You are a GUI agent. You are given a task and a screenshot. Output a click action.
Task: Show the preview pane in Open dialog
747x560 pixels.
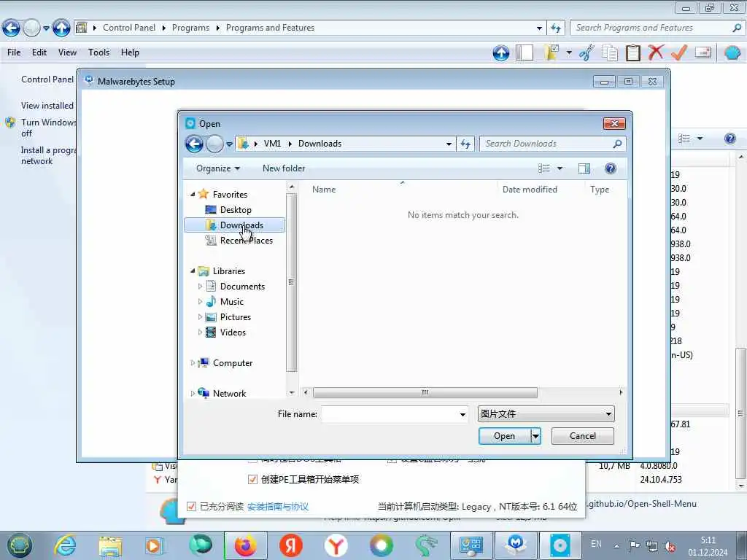coord(584,168)
